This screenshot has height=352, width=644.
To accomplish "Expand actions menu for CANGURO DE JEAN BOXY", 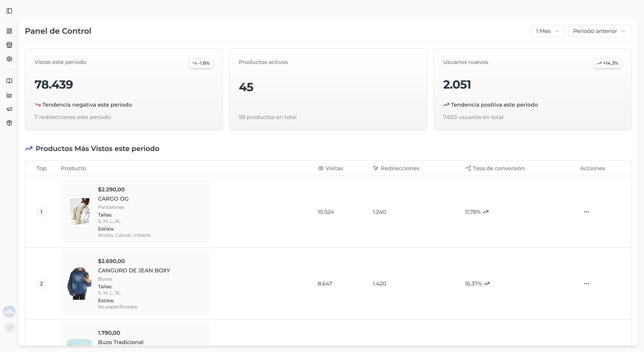I will pyautogui.click(x=586, y=283).
